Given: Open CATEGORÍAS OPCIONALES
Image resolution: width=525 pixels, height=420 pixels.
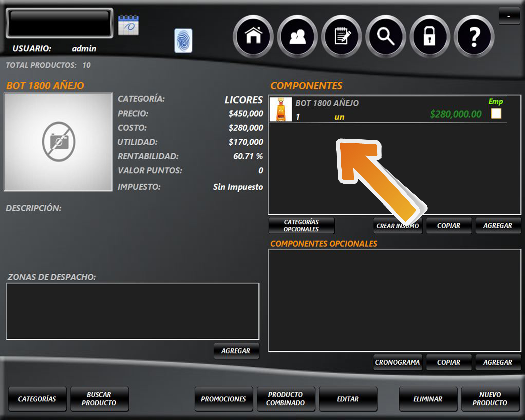Looking at the screenshot, I should coord(301,225).
